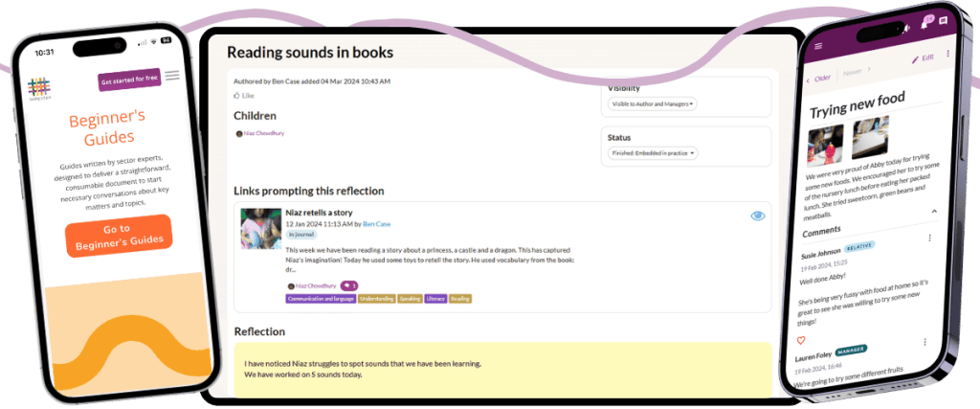Click the pencil Edit icon
This screenshot has height=409, width=980.
click(x=916, y=59)
